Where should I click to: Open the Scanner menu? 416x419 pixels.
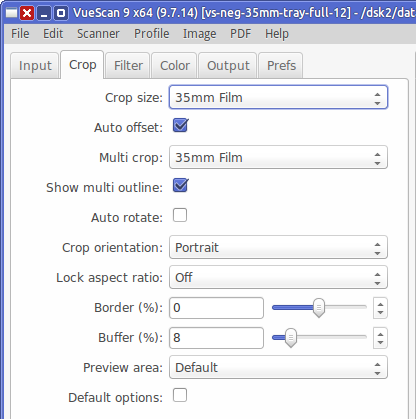(98, 34)
